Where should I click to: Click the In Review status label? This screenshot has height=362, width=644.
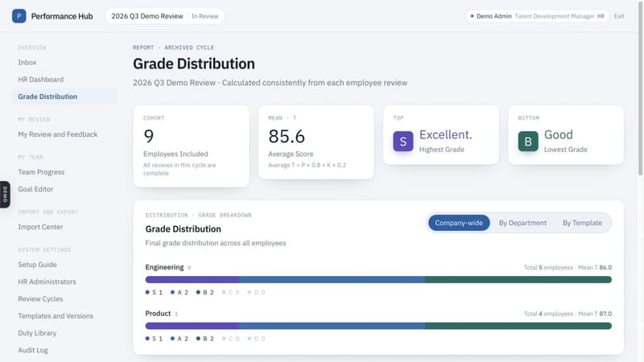205,16
